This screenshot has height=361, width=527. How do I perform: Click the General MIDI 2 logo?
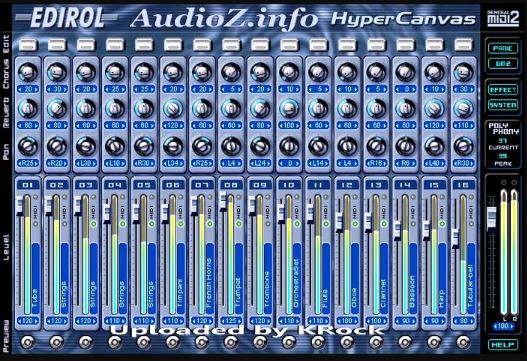[x=503, y=17]
